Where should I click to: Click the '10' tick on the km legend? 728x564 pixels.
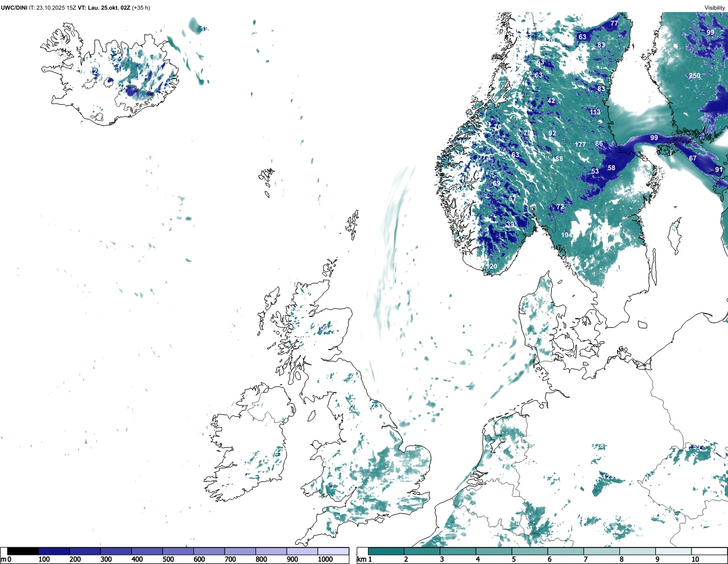coord(695,559)
